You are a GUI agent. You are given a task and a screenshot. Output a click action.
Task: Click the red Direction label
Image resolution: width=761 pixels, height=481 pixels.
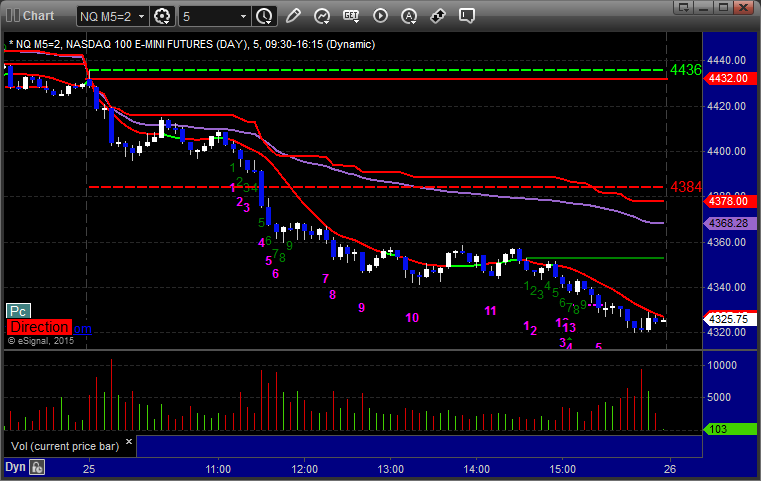pos(38,327)
